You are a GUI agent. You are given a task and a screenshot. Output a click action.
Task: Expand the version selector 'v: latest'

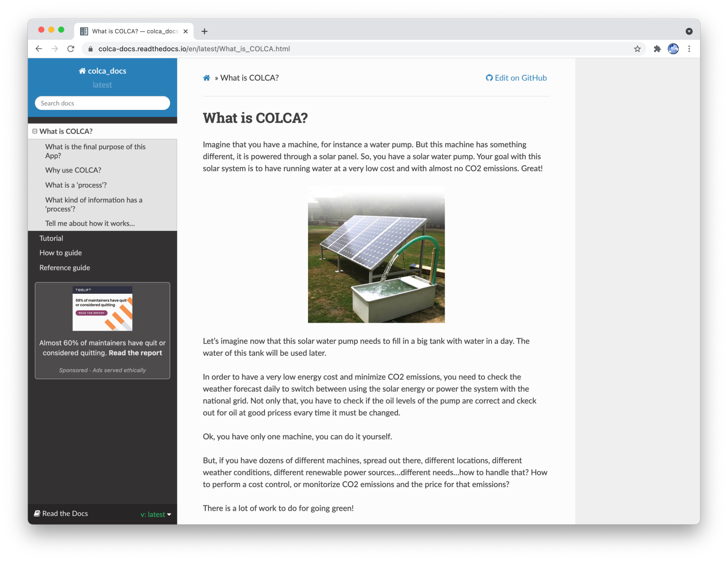[155, 514]
